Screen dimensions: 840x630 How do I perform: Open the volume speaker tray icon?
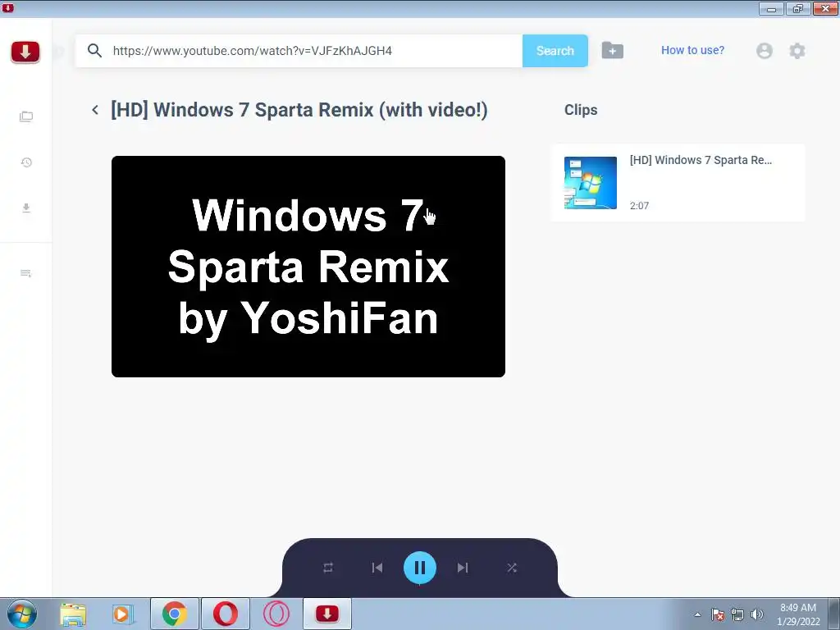tap(757, 614)
